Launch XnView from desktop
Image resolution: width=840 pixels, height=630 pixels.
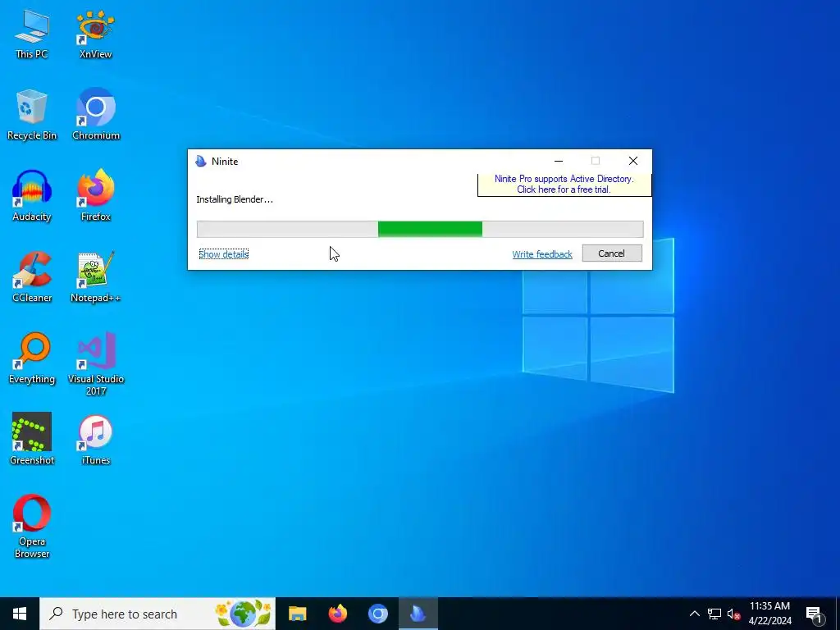pyautogui.click(x=95, y=33)
